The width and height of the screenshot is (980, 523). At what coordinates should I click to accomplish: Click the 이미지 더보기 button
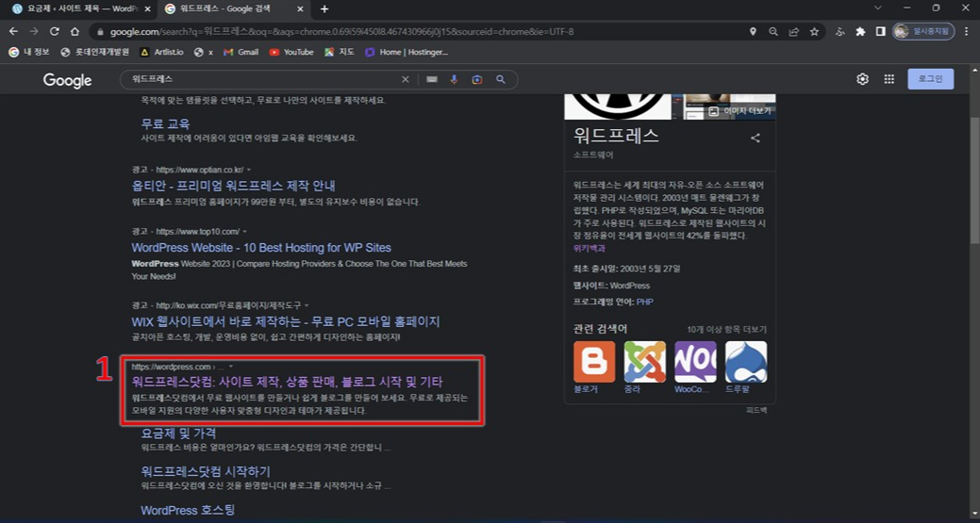coord(740,110)
